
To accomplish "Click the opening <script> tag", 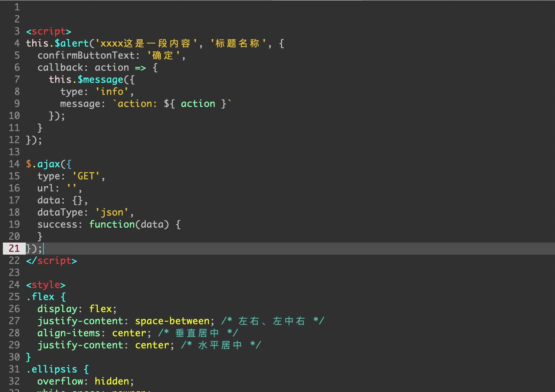I will point(48,31).
